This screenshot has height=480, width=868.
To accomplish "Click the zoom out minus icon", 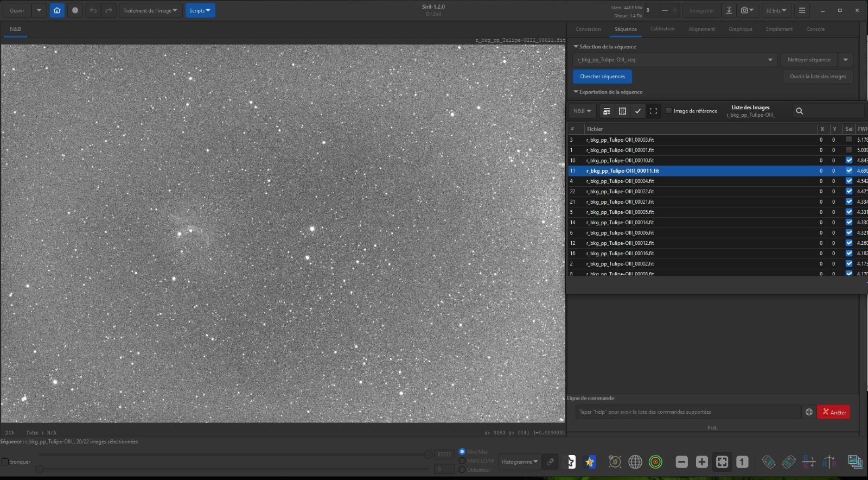I will (x=682, y=462).
